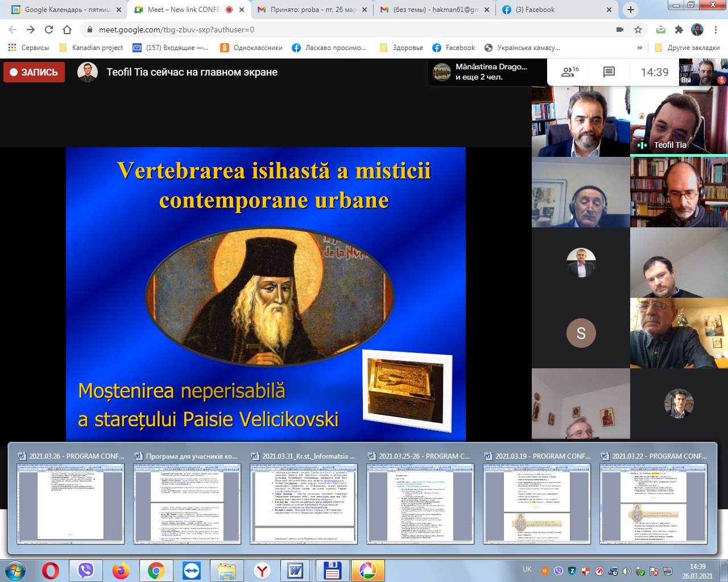The width and height of the screenshot is (728, 582).
Task: Open a new browser tab
Action: click(630, 10)
